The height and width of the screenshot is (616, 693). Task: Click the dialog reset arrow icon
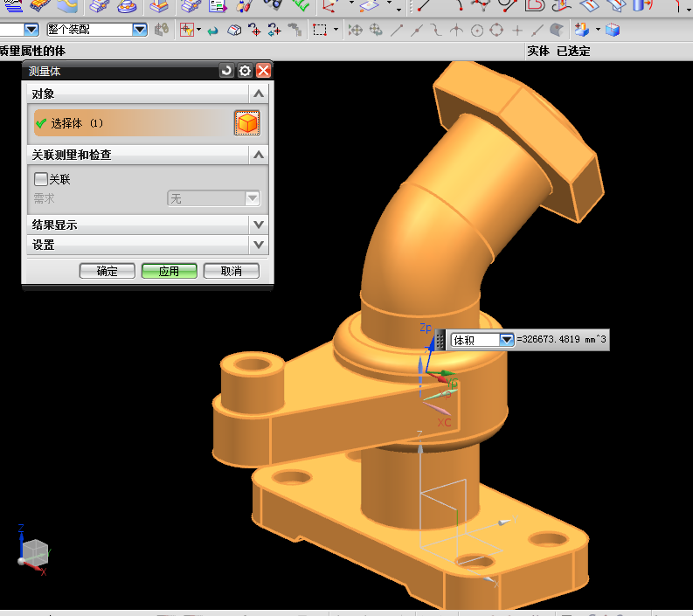[227, 71]
